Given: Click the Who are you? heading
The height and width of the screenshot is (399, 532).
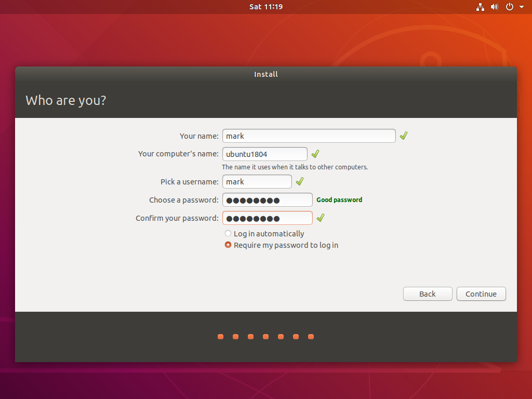Looking at the screenshot, I should point(66,100).
